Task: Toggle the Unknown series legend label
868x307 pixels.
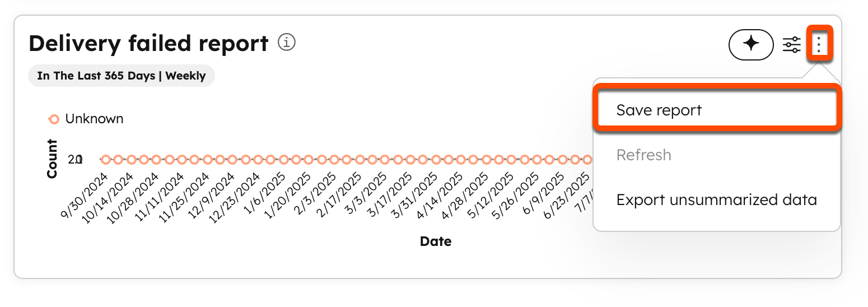Action: [x=94, y=119]
